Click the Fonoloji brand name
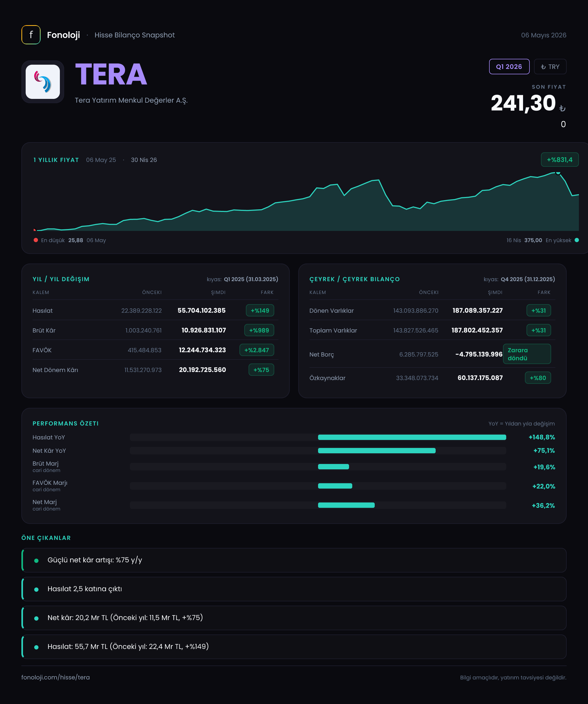 coord(63,35)
